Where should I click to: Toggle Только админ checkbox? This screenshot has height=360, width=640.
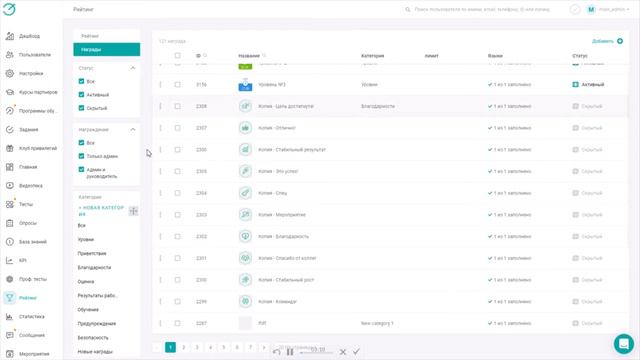tap(81, 156)
